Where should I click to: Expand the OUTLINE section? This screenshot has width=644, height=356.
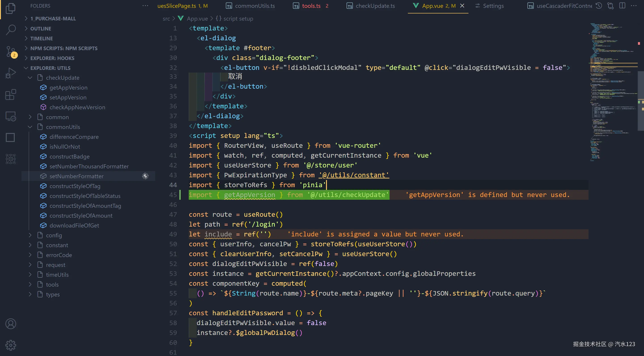(x=40, y=28)
